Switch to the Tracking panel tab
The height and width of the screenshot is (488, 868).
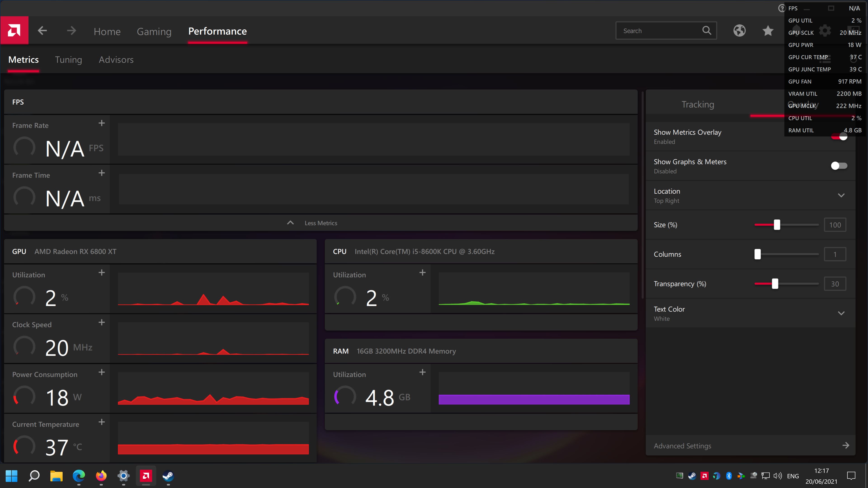(x=698, y=104)
